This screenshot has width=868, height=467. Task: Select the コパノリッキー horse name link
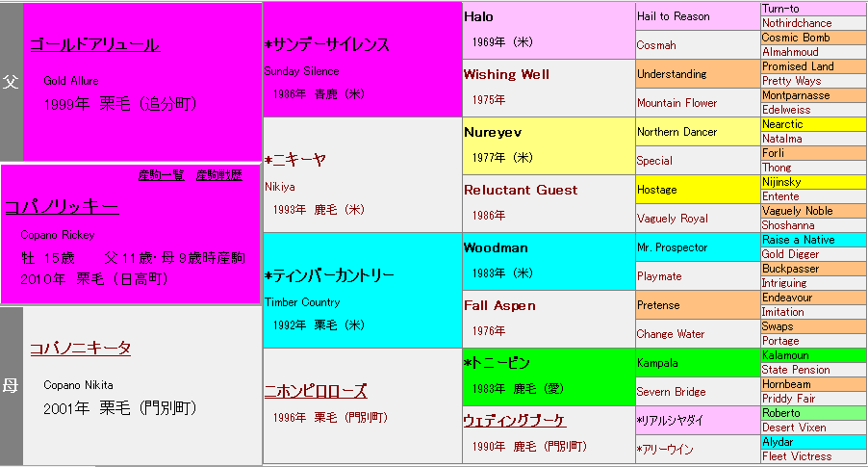(x=62, y=206)
